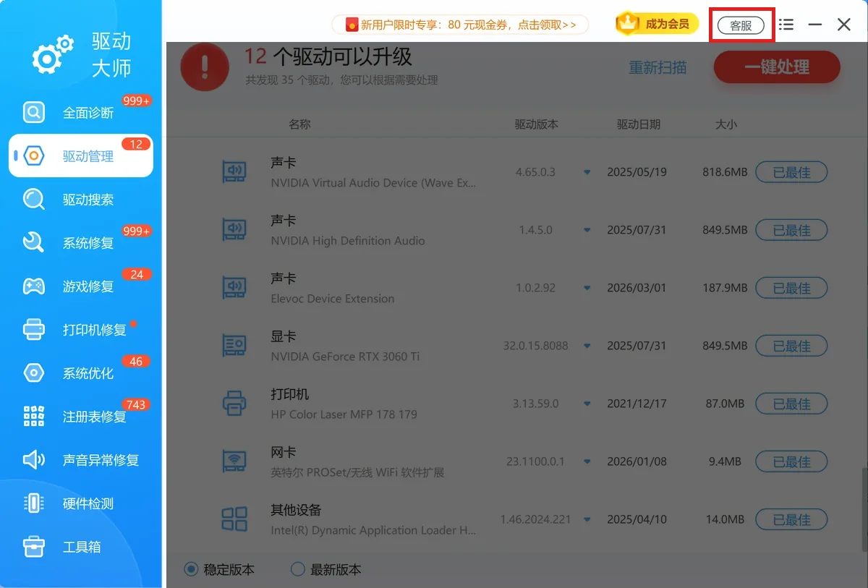
Task: Open version dropdown for 23.1100.0.1
Action: point(587,461)
